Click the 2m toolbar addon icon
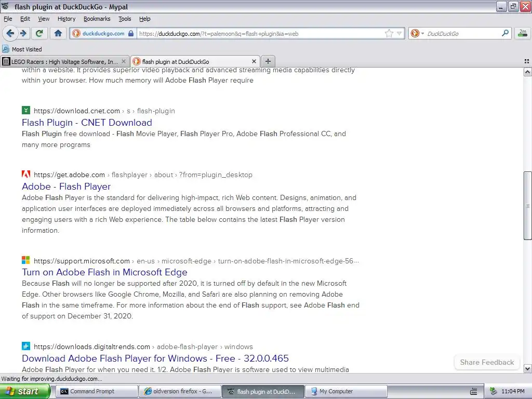 [523, 33]
